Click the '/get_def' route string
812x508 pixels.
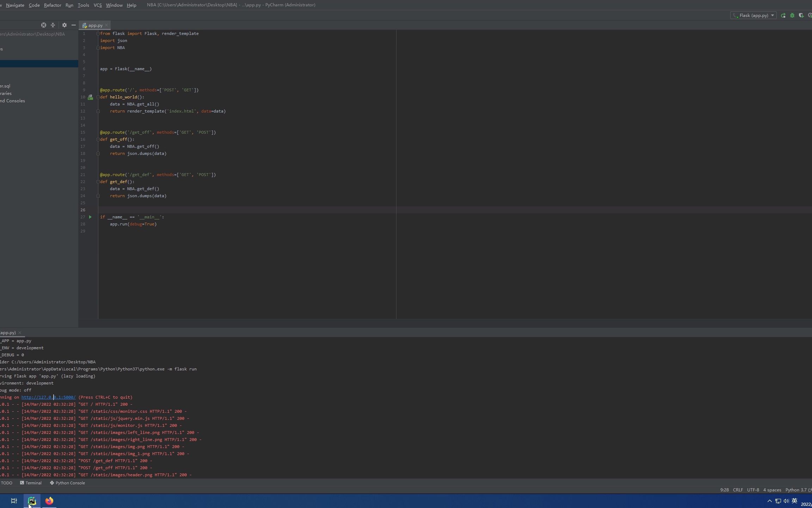coord(141,175)
